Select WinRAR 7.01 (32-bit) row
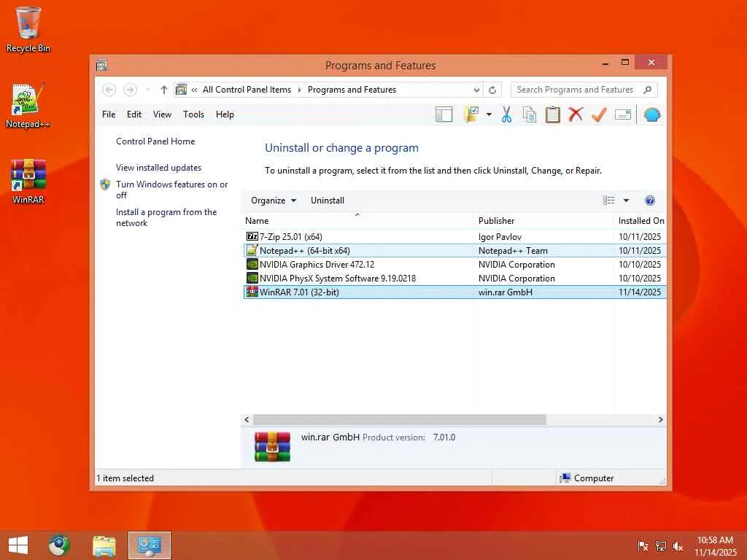 pyautogui.click(x=454, y=292)
